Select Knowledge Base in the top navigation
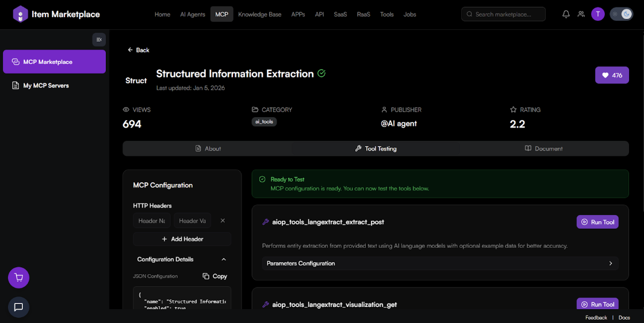Viewport: 644px width, 323px height. point(259,14)
